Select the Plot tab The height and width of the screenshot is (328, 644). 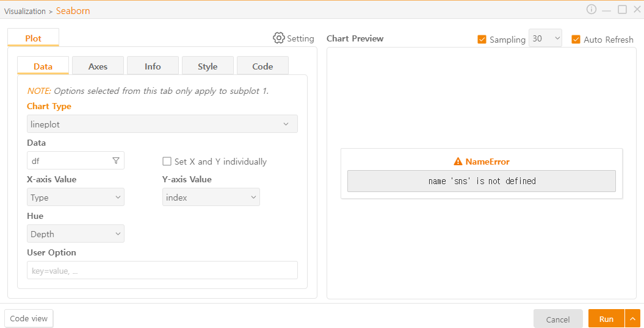click(x=33, y=38)
